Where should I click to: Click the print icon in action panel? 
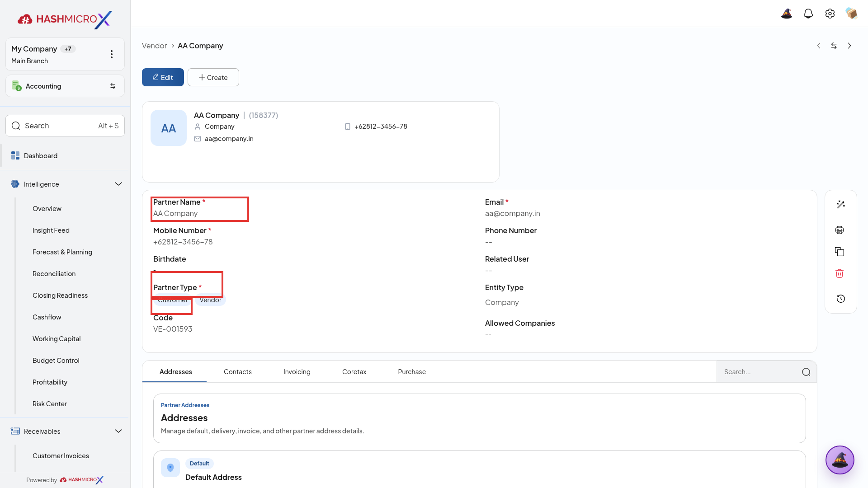(x=840, y=230)
